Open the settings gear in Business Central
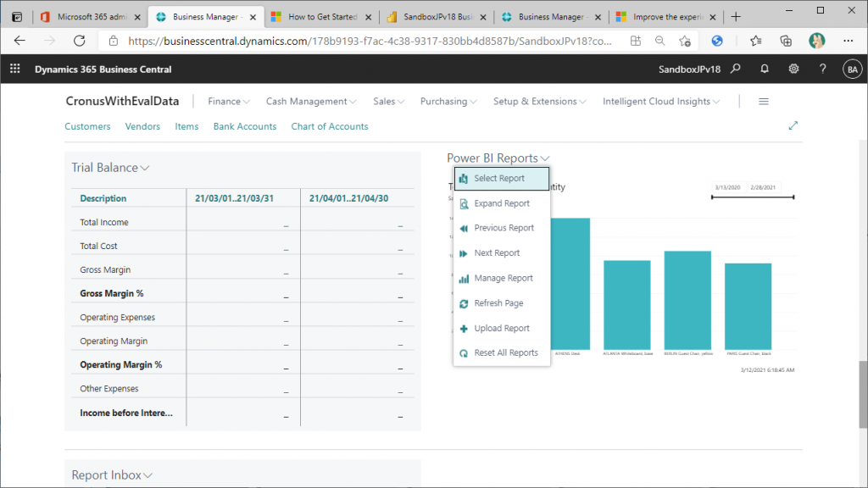Image resolution: width=868 pixels, height=488 pixels. tap(793, 69)
